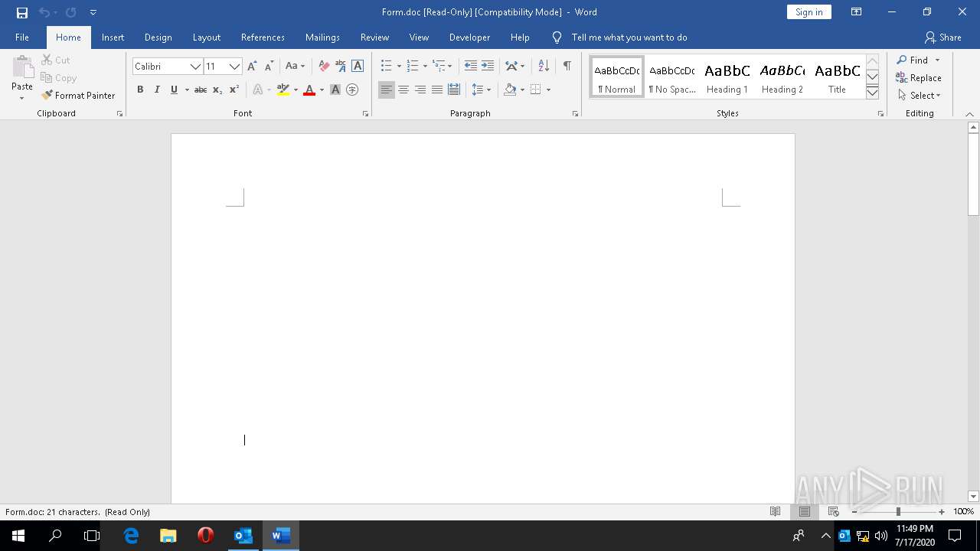980x551 pixels.
Task: Open the Change Case dropdown
Action: pyautogui.click(x=295, y=67)
